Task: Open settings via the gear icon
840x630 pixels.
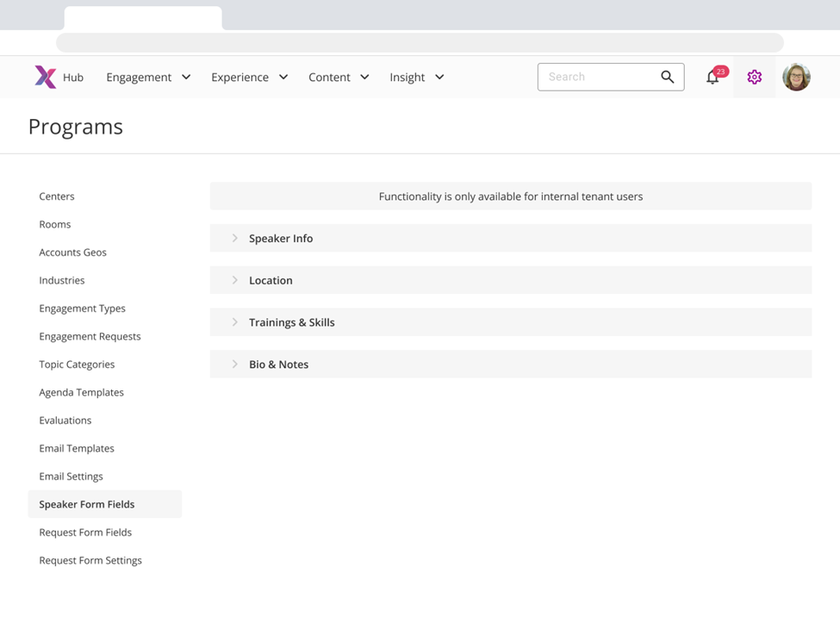Action: click(x=755, y=78)
